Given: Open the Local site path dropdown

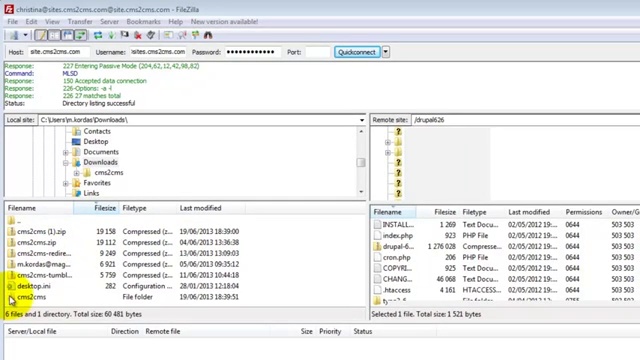Looking at the screenshot, I should (x=362, y=120).
